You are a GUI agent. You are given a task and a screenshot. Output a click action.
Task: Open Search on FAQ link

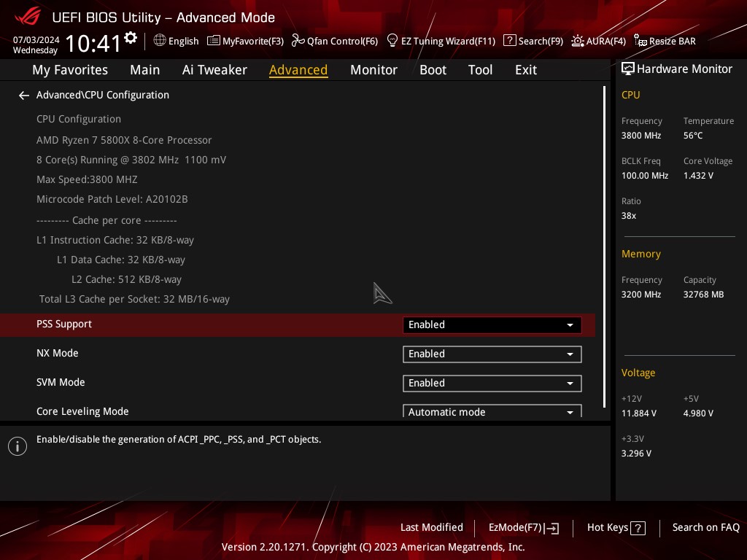pos(705,528)
